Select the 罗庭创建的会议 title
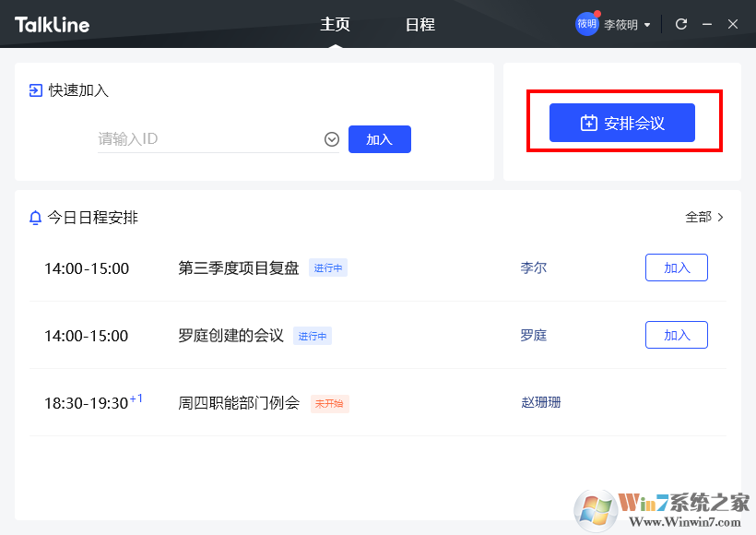This screenshot has width=756, height=535. pos(230,335)
